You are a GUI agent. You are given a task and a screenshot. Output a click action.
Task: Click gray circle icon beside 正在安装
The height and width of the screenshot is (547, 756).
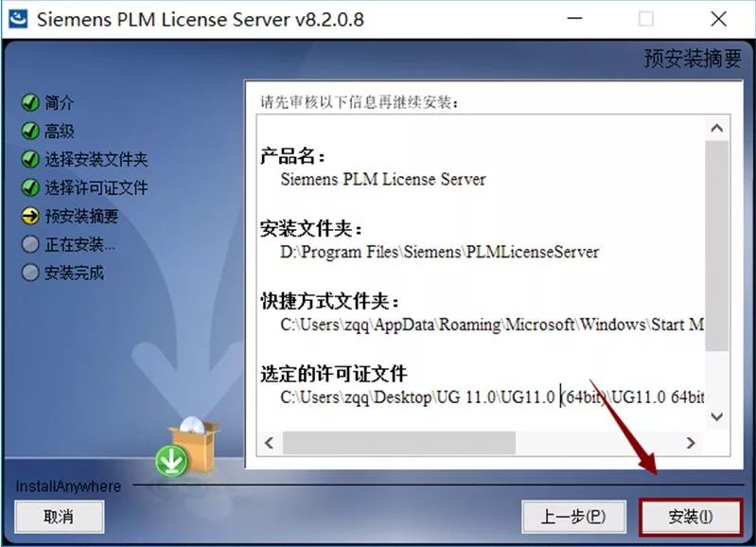pos(30,244)
